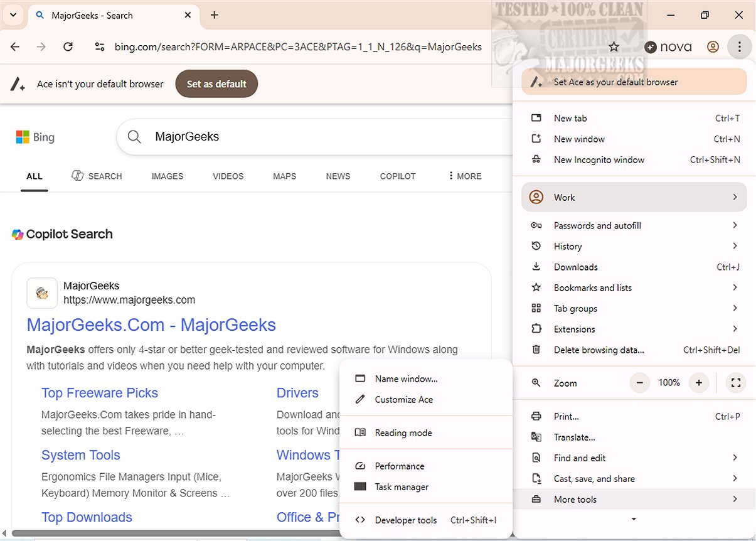Go back to previous page
Screen dimensions: 756x541
[16, 46]
